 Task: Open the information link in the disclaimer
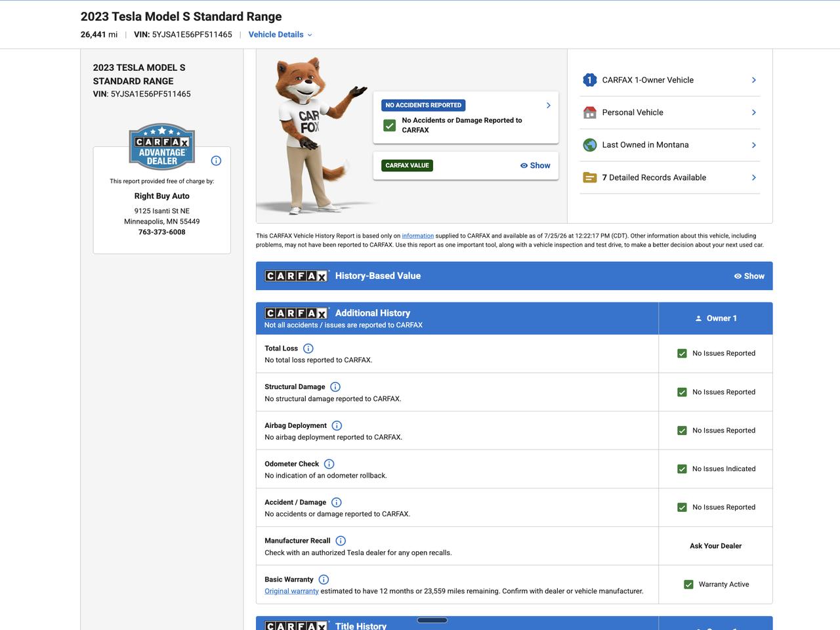(418, 236)
